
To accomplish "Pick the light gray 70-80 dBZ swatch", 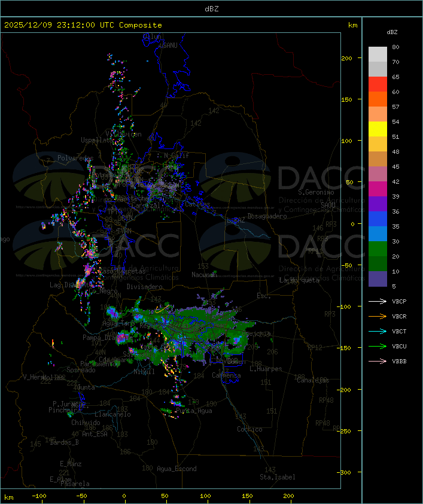I will (378, 54).
